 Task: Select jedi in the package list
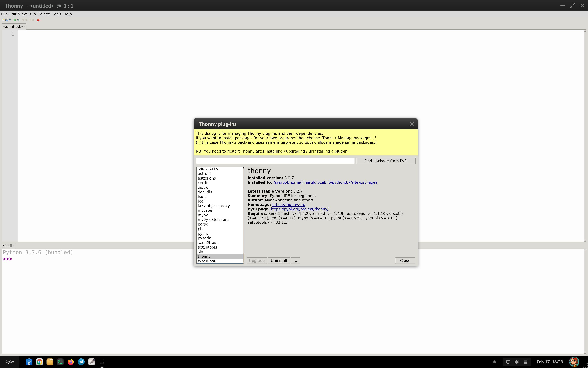[219, 201]
